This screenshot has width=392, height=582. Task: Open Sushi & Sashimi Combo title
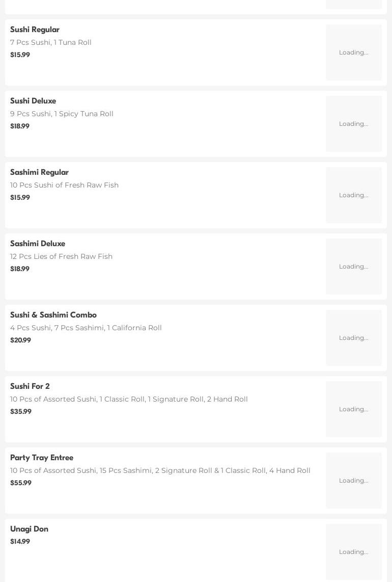[x=53, y=315]
